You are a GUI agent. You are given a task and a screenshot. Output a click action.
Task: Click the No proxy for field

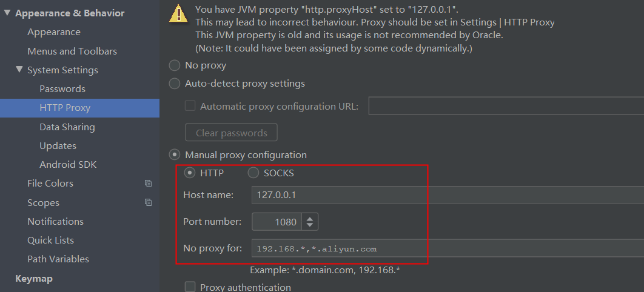pos(447,248)
